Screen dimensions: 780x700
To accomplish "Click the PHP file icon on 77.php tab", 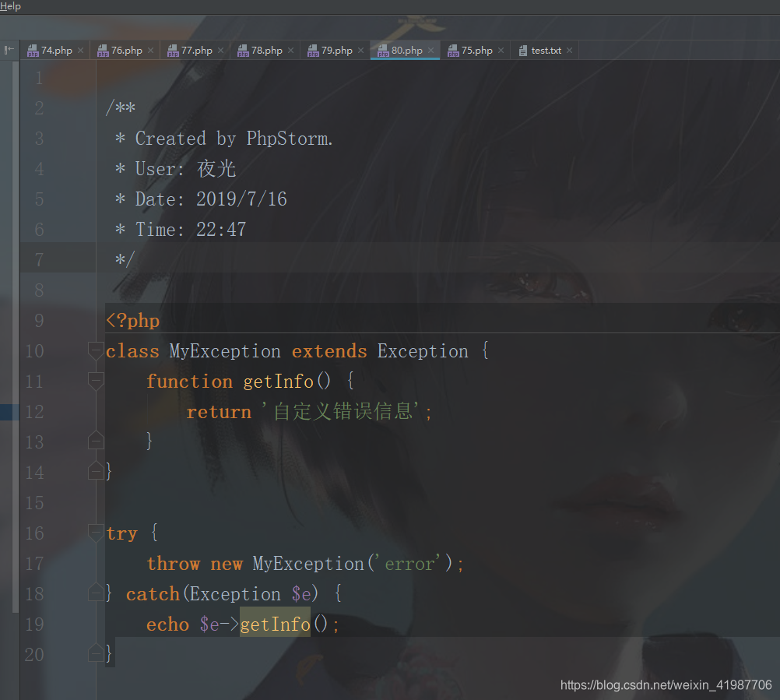I will [173, 51].
